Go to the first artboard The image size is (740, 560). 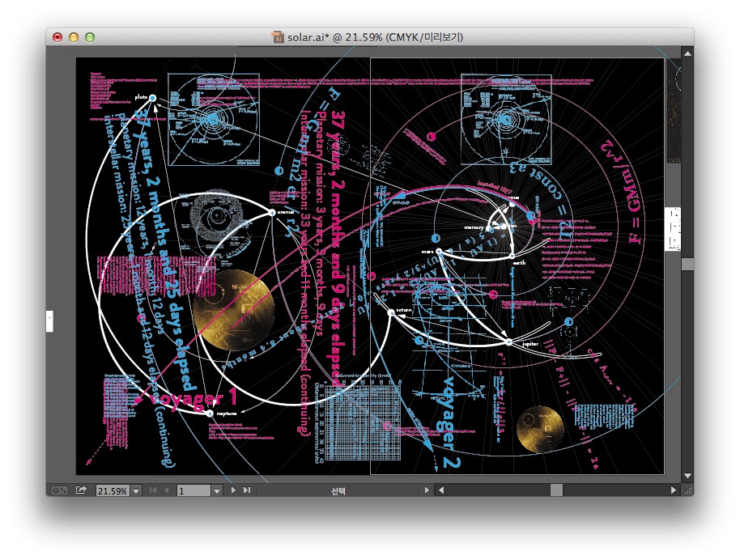pos(152,490)
